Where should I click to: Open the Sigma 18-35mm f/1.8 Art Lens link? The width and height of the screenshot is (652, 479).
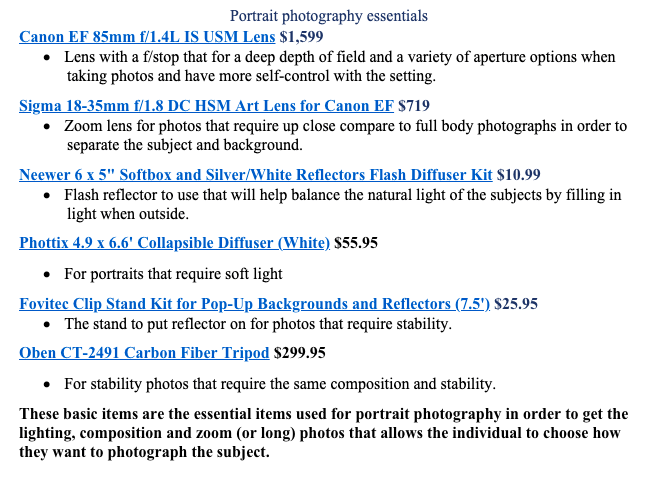tap(206, 106)
